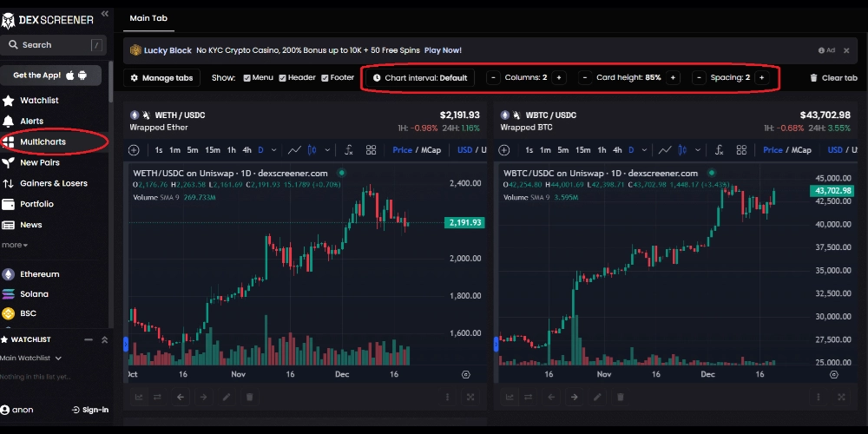Click the DEX Screener logo
The image size is (868, 434).
click(x=48, y=21)
